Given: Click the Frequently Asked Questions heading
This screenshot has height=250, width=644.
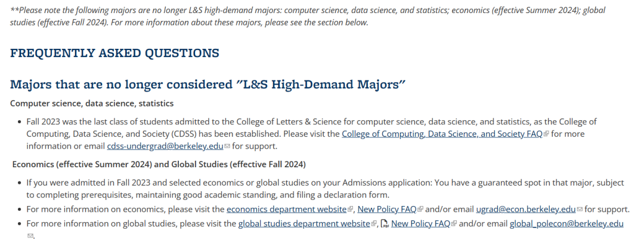Looking at the screenshot, I should (x=114, y=54).
